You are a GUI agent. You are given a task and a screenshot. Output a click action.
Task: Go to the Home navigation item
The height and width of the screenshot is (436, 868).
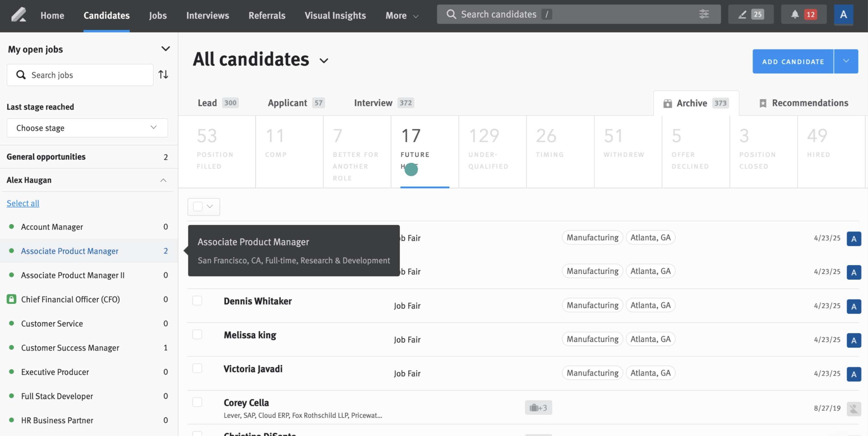pos(52,15)
